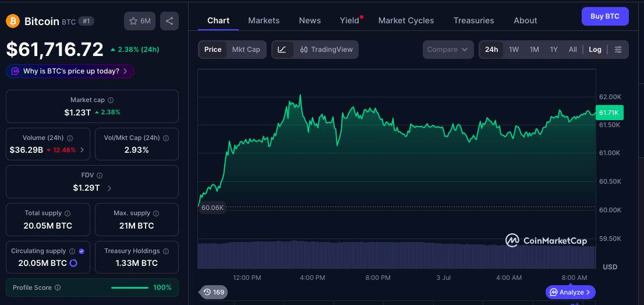Image resolution: width=644 pixels, height=305 pixels.
Task: Select the All time range
Action: (573, 50)
